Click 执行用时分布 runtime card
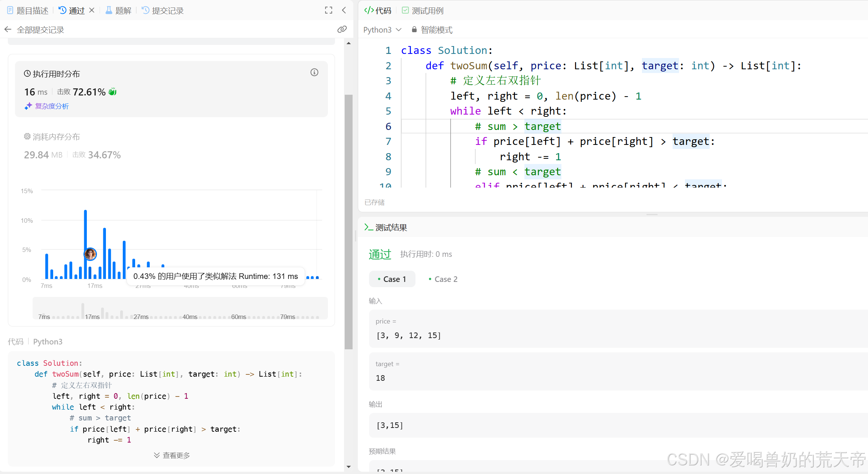Screen dimensions: 868x474 [171, 89]
